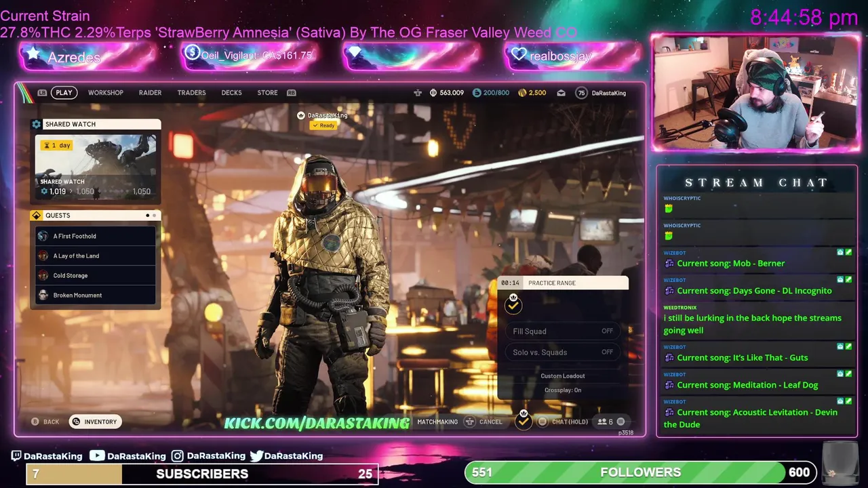Screen dimensions: 868x488
Task: Go to the DECKS tab
Action: (231, 93)
